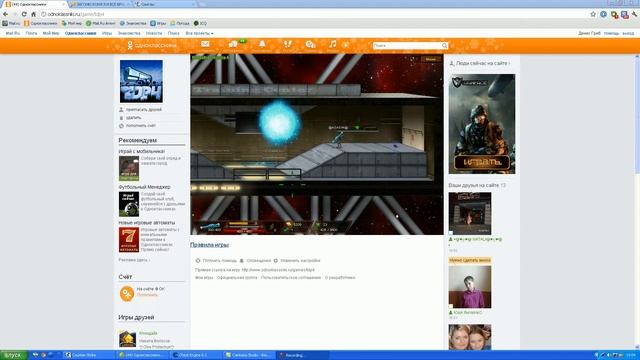Open Игры bookmark in bookmarks bar
This screenshot has width=640, height=360.
158,24
